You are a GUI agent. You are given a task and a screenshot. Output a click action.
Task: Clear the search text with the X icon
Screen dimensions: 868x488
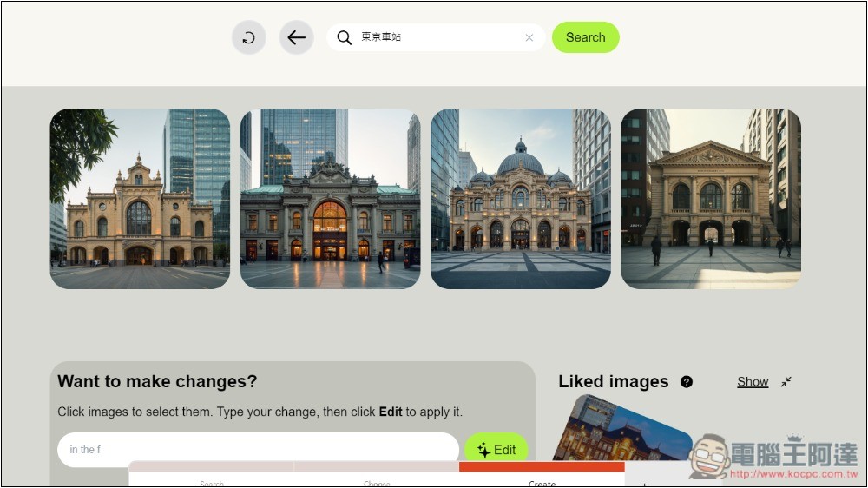(x=529, y=38)
